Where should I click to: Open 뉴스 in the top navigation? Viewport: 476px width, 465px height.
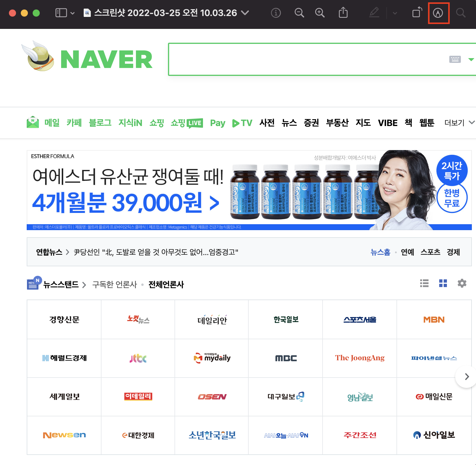pos(289,122)
